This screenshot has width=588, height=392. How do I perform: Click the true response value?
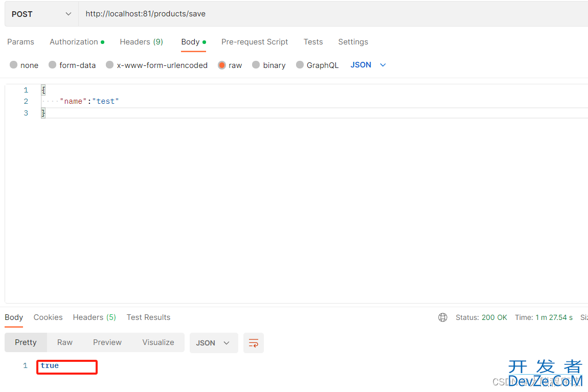pyautogui.click(x=50, y=366)
